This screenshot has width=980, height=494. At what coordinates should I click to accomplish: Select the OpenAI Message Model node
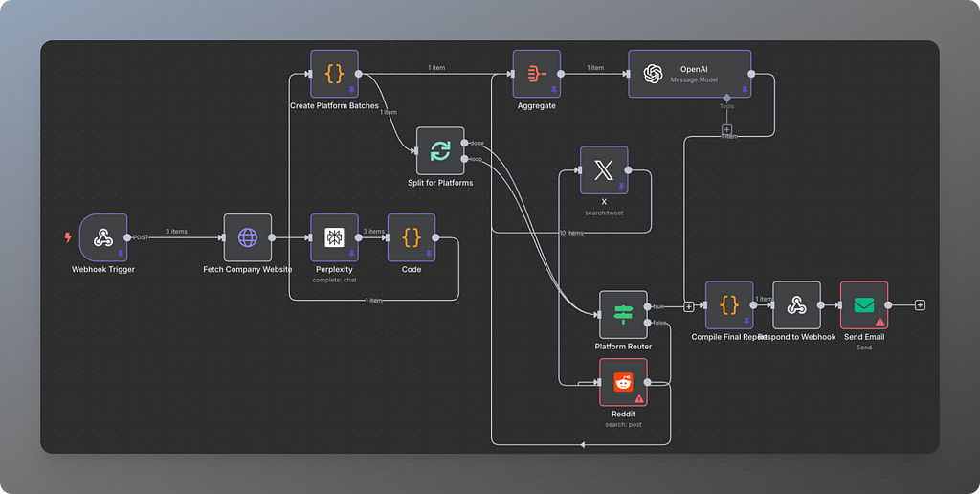[x=689, y=74]
